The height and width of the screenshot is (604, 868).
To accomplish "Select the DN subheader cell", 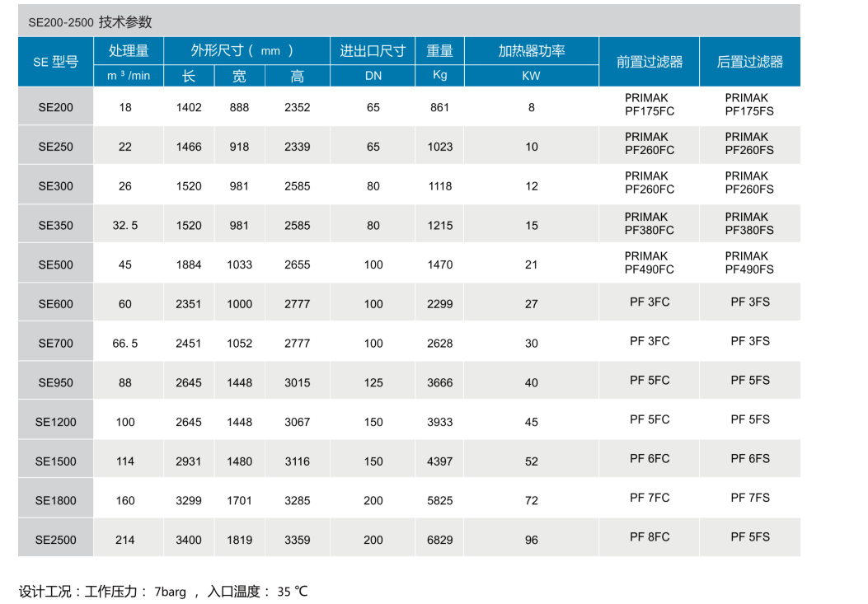I will coord(372,75).
